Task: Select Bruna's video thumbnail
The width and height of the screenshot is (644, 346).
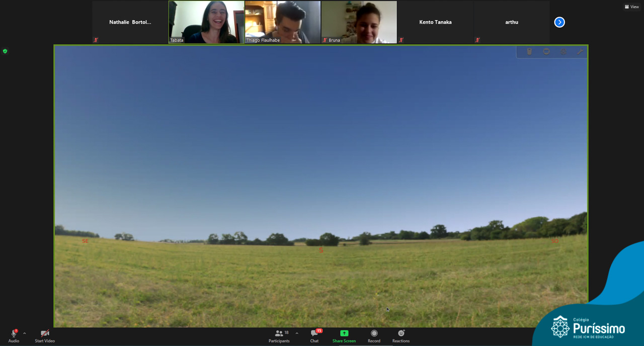Action: pos(359,22)
